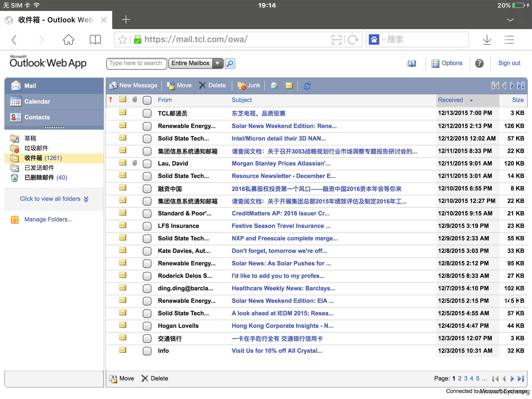Switch to the Mail section

[x=54, y=86]
